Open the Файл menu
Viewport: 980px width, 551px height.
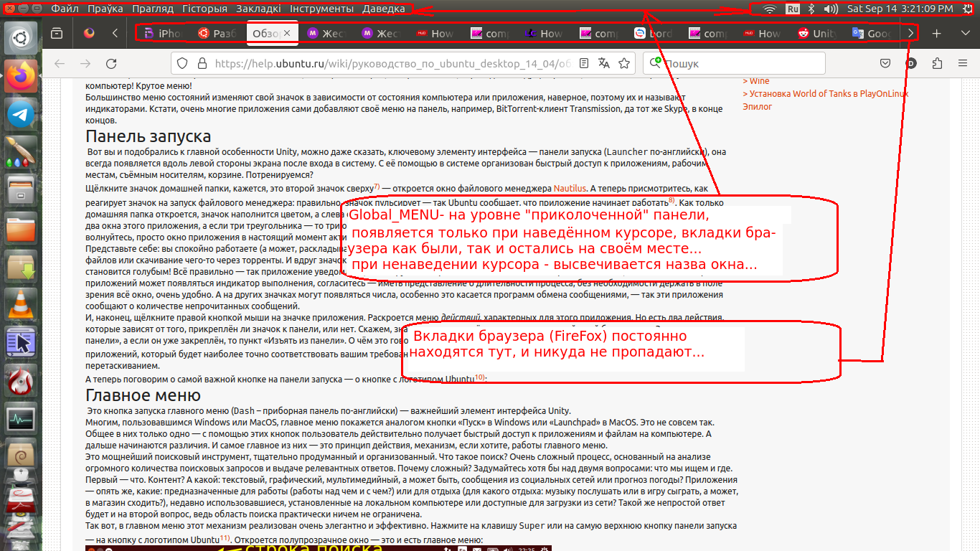point(65,9)
